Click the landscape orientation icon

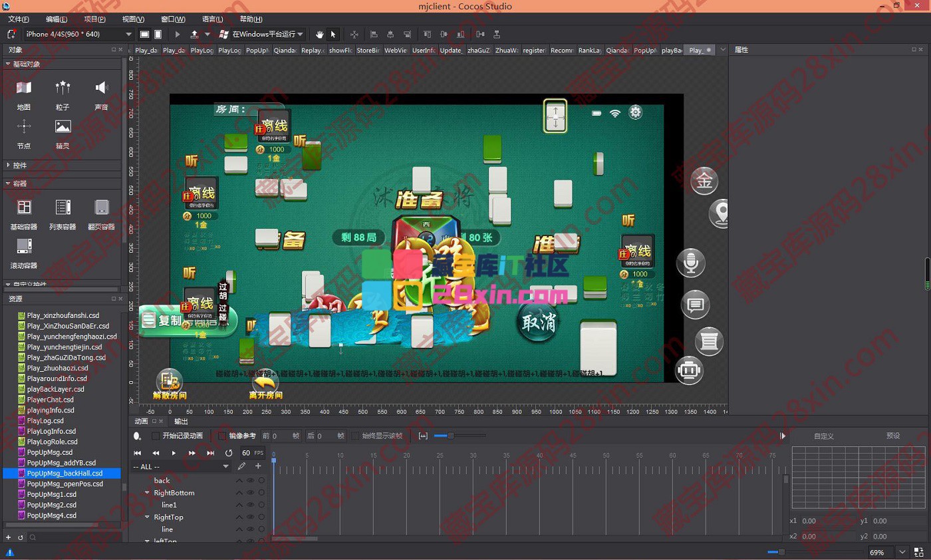144,34
